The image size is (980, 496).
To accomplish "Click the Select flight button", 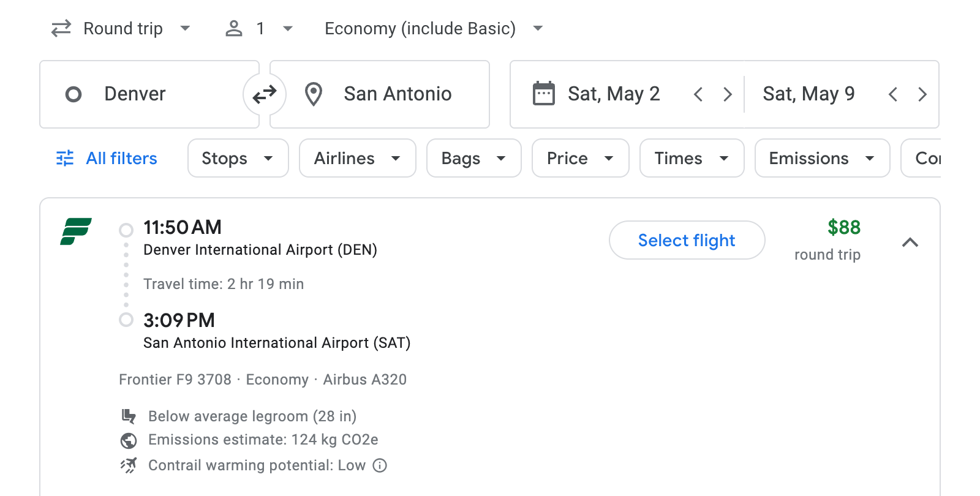I will 687,240.
